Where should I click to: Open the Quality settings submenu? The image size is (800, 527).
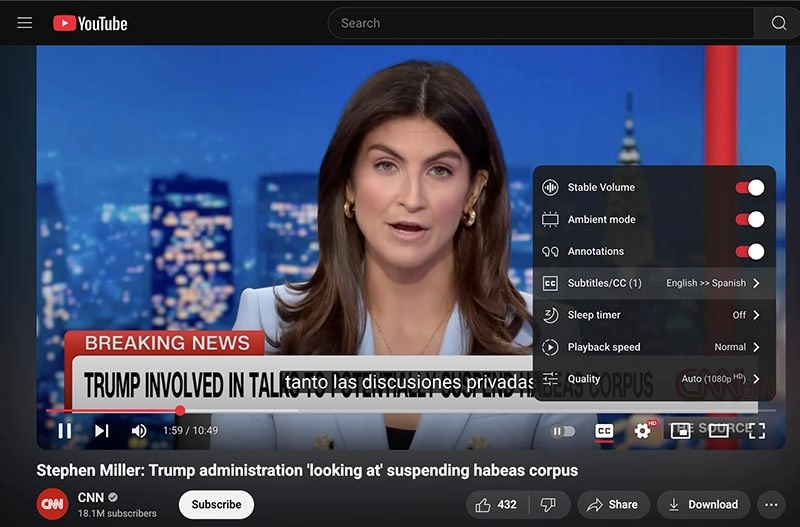(654, 379)
